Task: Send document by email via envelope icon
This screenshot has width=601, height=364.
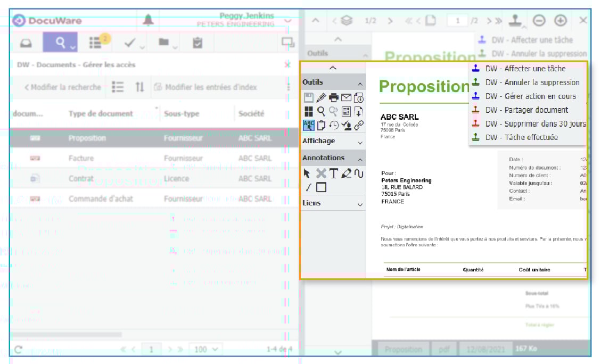Action: coord(347,97)
